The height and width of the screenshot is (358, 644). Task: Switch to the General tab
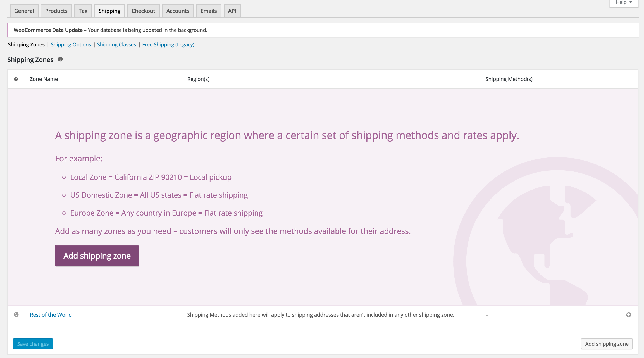pos(24,11)
